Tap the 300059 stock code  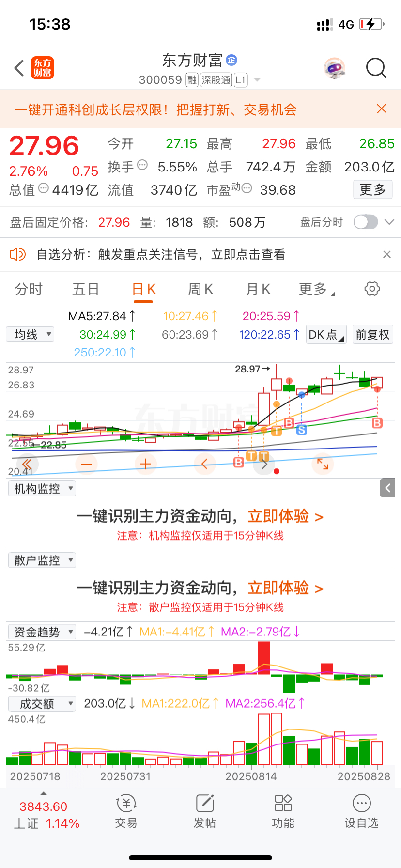click(x=160, y=80)
